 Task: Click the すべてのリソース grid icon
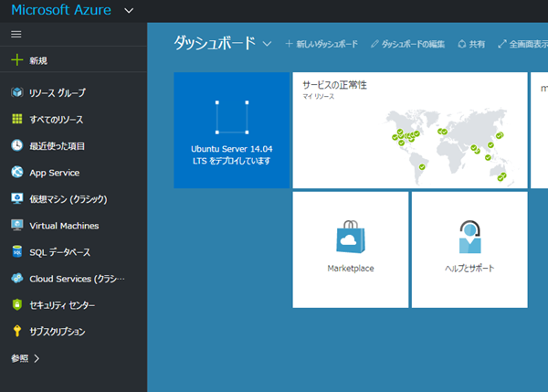pyautogui.click(x=16, y=119)
